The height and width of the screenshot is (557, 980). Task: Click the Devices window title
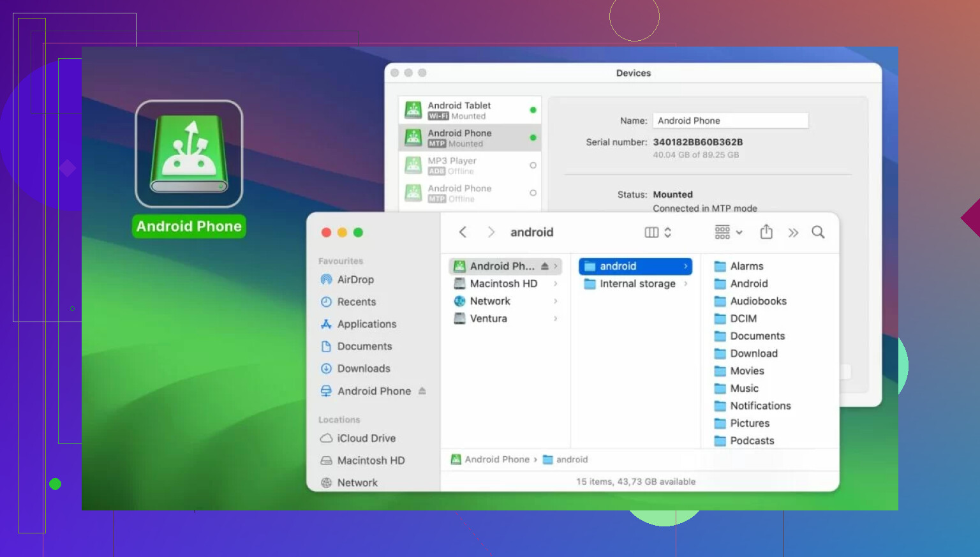[x=634, y=73]
